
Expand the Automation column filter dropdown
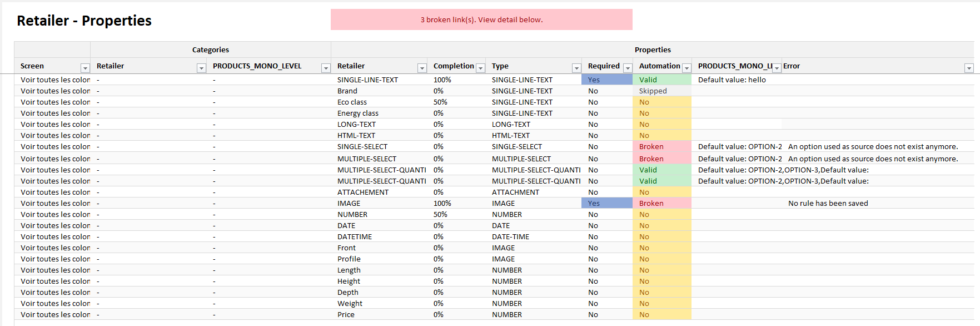click(x=687, y=68)
